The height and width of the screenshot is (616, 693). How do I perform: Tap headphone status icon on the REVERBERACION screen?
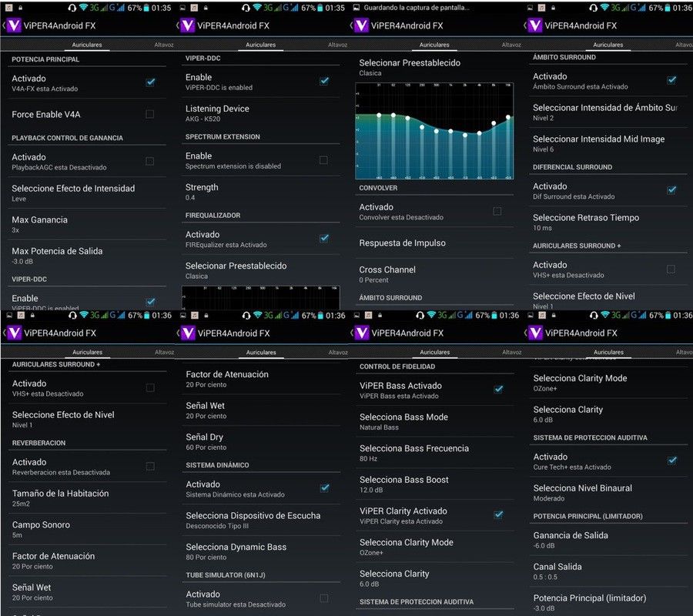point(72,315)
